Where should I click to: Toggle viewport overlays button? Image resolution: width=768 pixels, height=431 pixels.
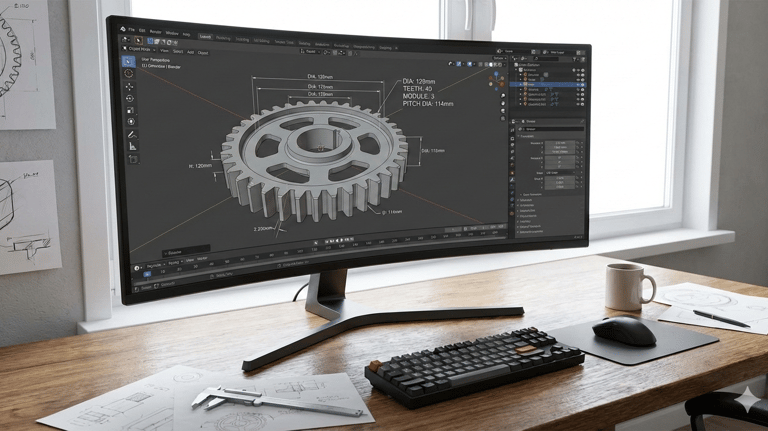pyautogui.click(x=470, y=64)
